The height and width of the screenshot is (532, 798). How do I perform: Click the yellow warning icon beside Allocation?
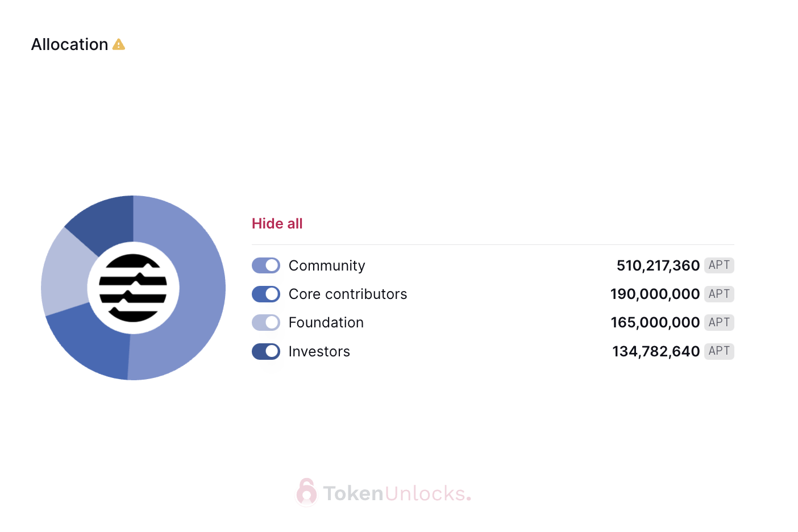click(118, 44)
